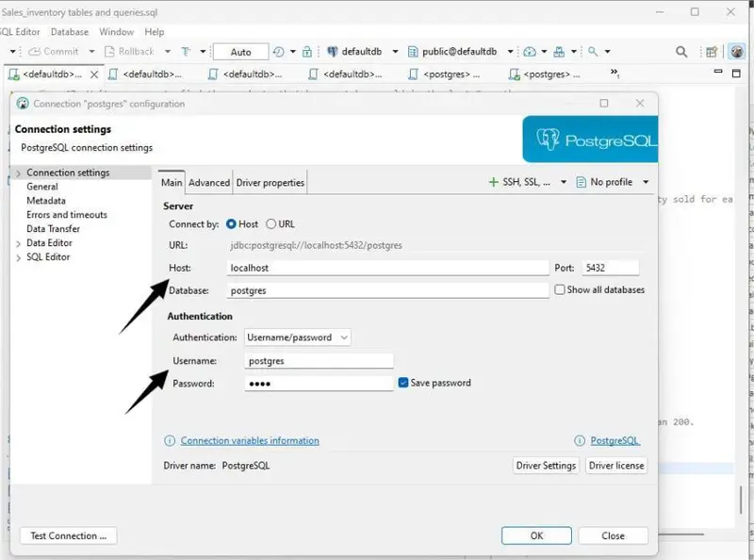The width and height of the screenshot is (754, 560).
Task: Maximize the editor area panel
Action: (x=736, y=74)
